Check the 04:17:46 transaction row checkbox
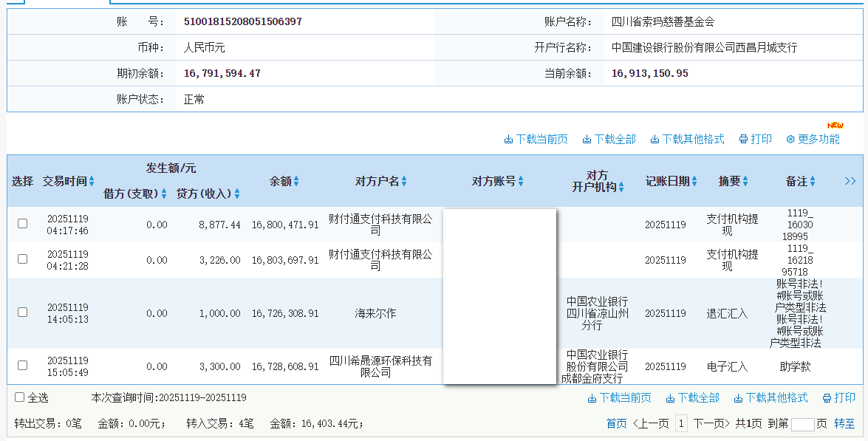 tap(23, 224)
